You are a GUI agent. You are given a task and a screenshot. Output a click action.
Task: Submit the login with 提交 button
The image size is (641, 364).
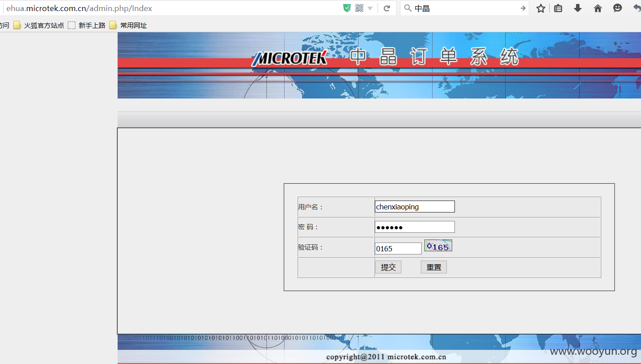coord(388,267)
